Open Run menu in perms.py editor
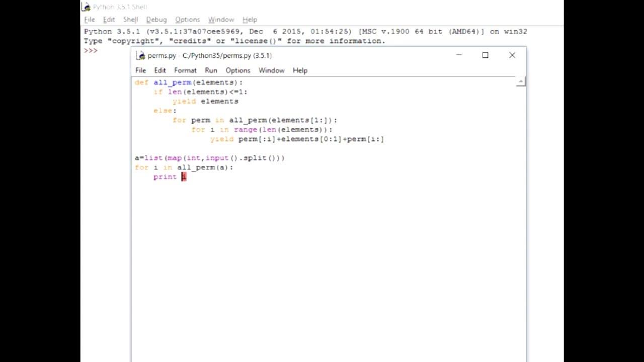Screen dimensions: 644x362 (211, 70)
